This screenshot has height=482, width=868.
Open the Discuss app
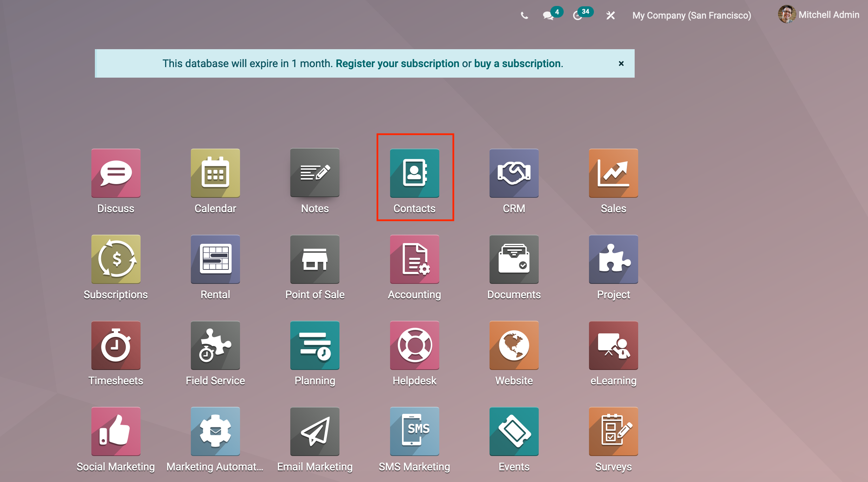(116, 173)
